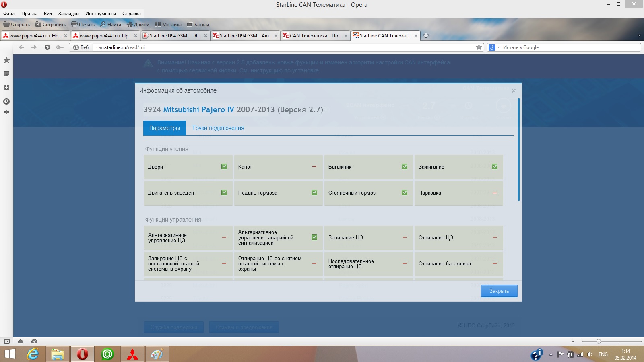Open Bookmarks star panel in sidebar

[x=6, y=60]
